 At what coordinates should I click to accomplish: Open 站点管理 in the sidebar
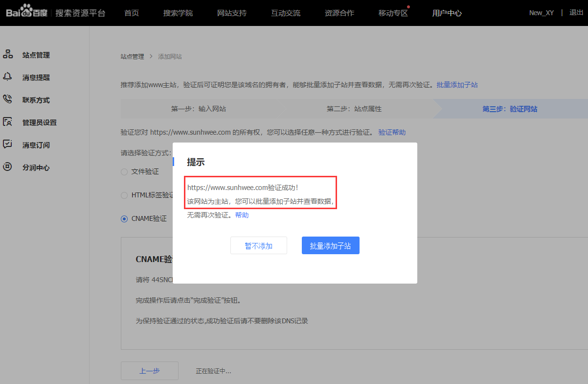pyautogui.click(x=36, y=55)
